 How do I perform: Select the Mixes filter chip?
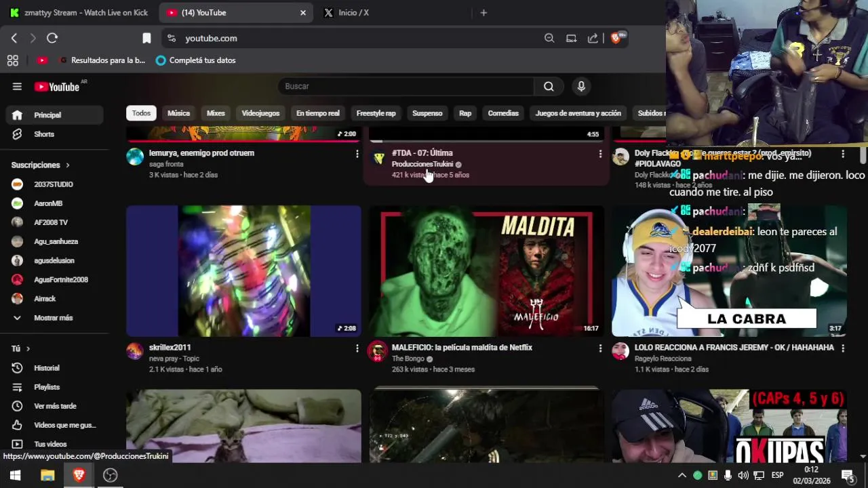tap(216, 113)
